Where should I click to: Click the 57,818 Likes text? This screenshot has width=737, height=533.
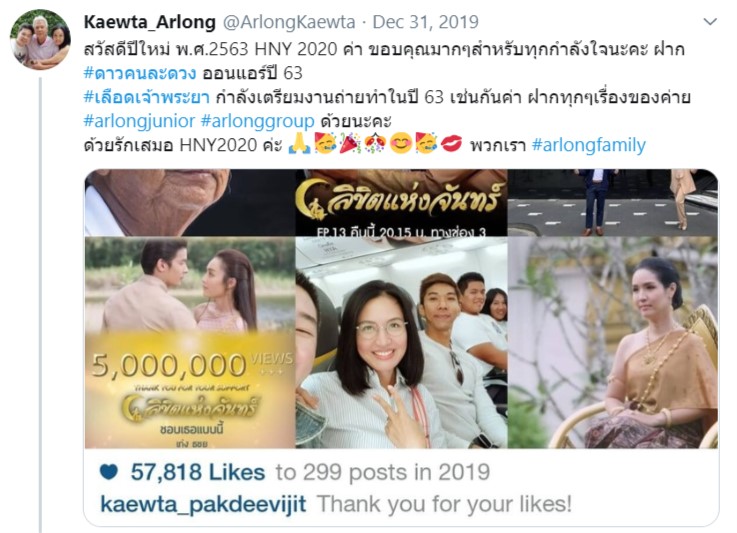point(197,472)
